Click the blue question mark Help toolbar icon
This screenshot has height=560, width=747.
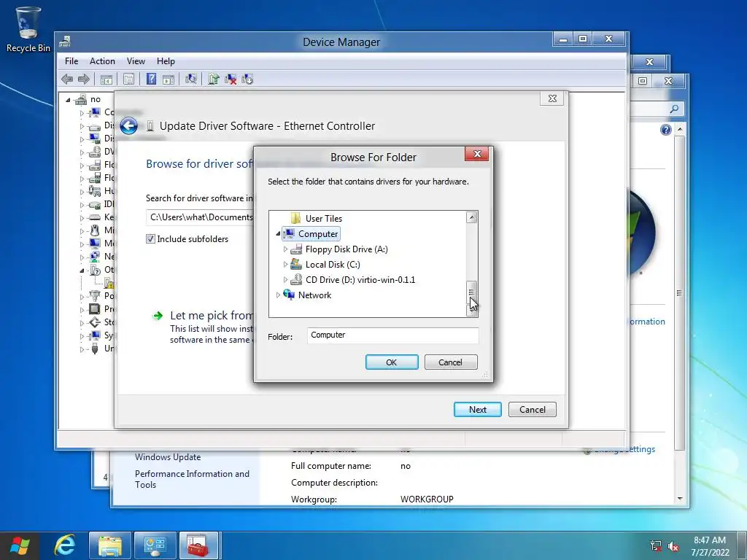[151, 79]
